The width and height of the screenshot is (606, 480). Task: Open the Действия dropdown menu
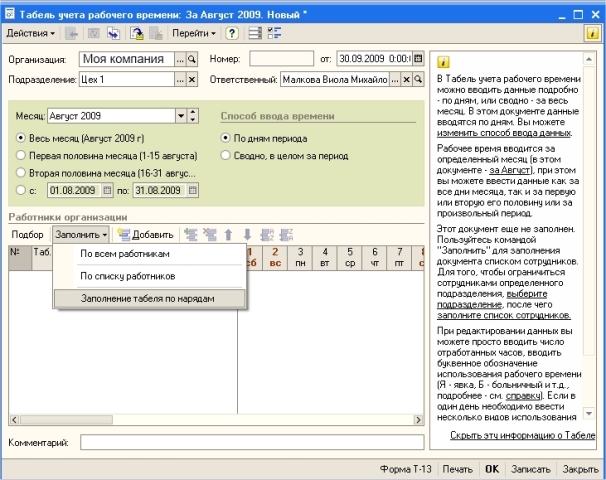tap(31, 33)
